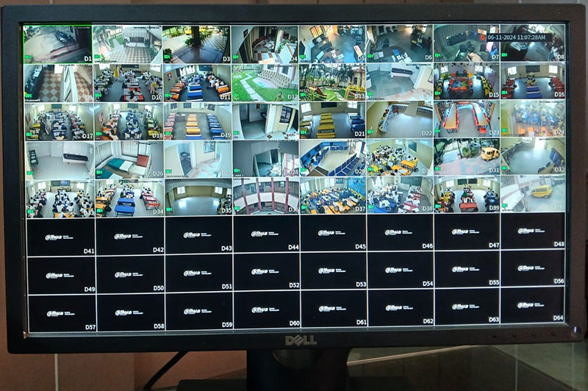Open the D13 playground camera feed
Viewport: 588px width, 391px height.
tap(331, 82)
